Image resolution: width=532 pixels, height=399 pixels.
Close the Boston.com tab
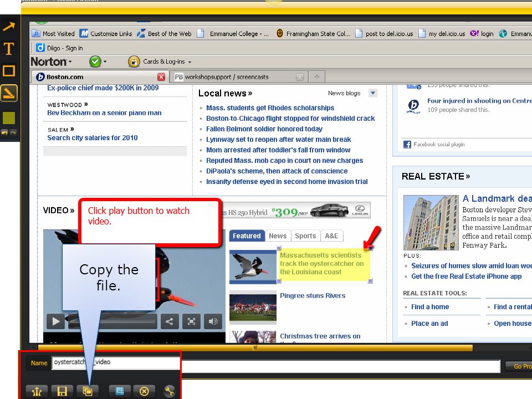pyautogui.click(x=161, y=77)
